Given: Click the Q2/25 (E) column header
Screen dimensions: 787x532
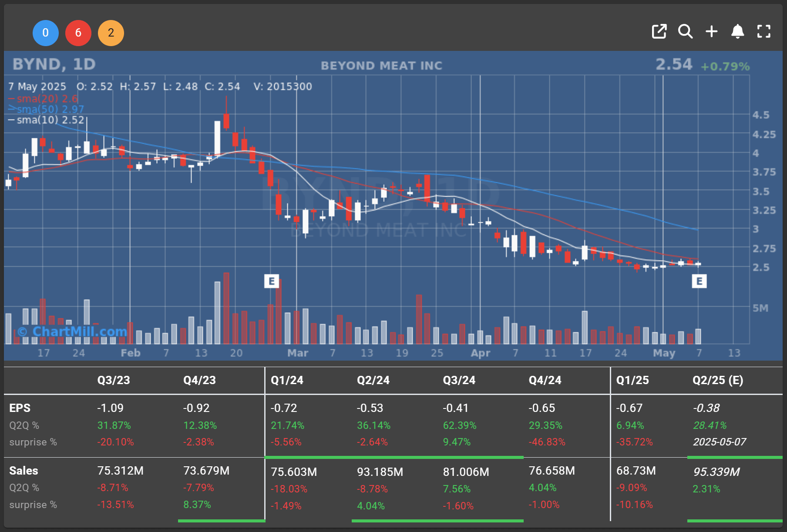Looking at the screenshot, I should 718,380.
